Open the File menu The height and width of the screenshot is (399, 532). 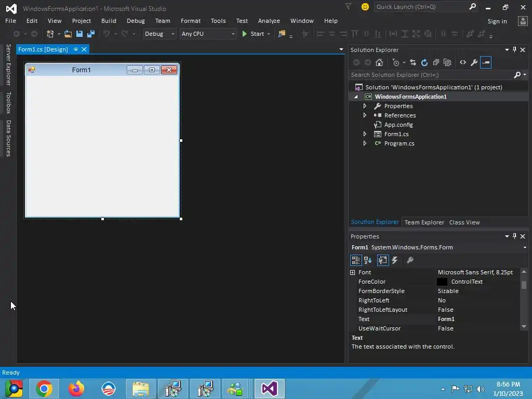click(x=10, y=21)
